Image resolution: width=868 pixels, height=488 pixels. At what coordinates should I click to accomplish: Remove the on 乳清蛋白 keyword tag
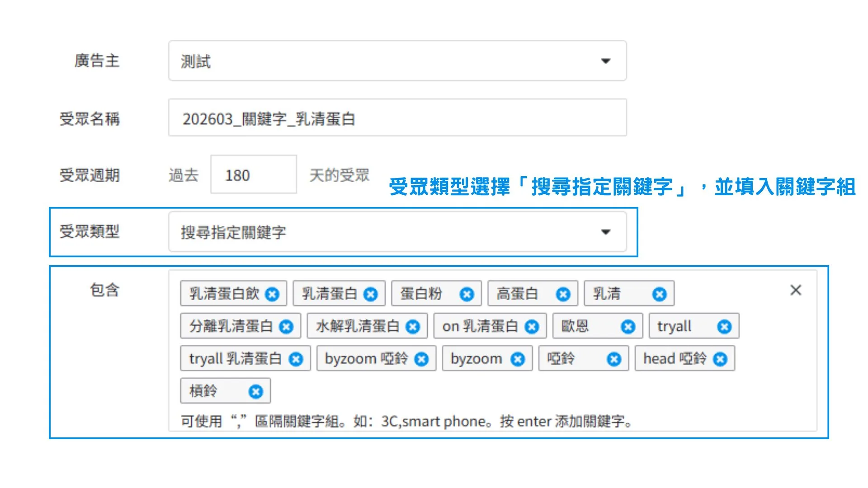click(x=532, y=326)
